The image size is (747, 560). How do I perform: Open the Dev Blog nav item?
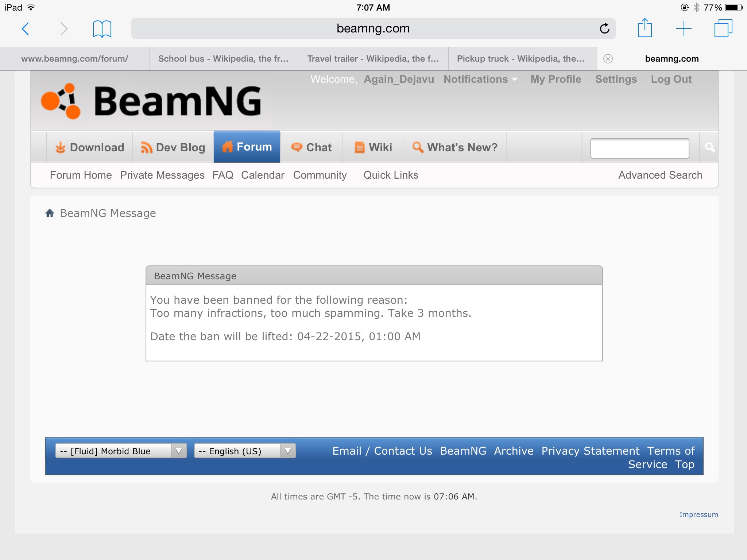pos(173,147)
